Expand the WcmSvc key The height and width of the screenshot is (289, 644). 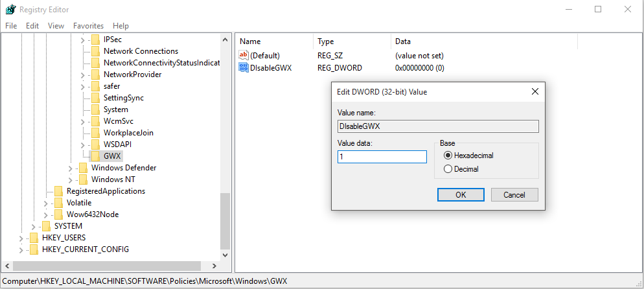pyautogui.click(x=82, y=122)
